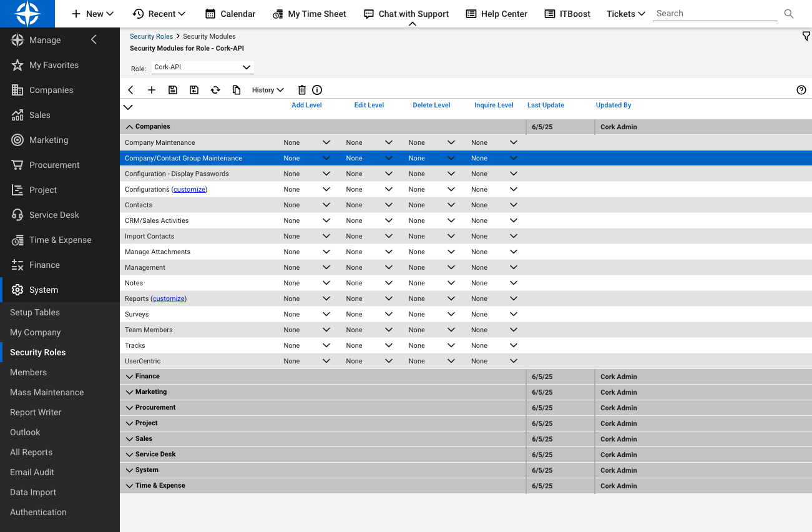This screenshot has height=532, width=812.
Task: Open Report Writer in the sidebar
Action: 36,412
